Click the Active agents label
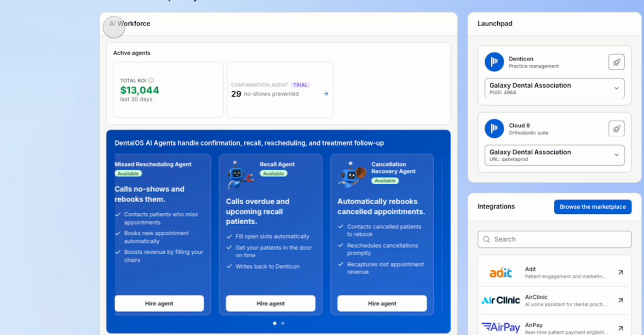This screenshot has height=335, width=644. (132, 53)
